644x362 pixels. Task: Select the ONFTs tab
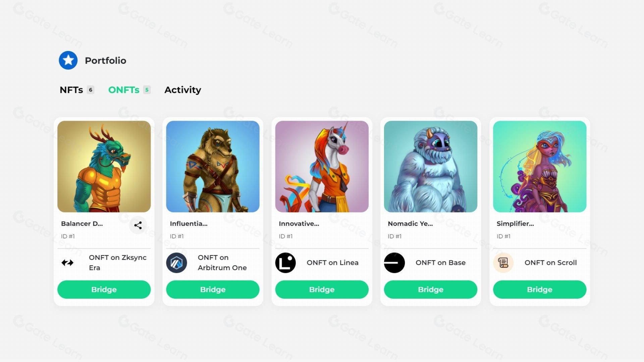coord(129,90)
